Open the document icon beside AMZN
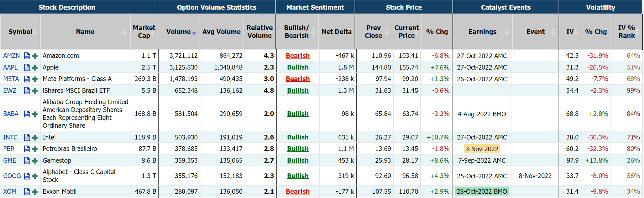Image resolution: width=644 pixels, height=198 pixels. [x=27, y=56]
